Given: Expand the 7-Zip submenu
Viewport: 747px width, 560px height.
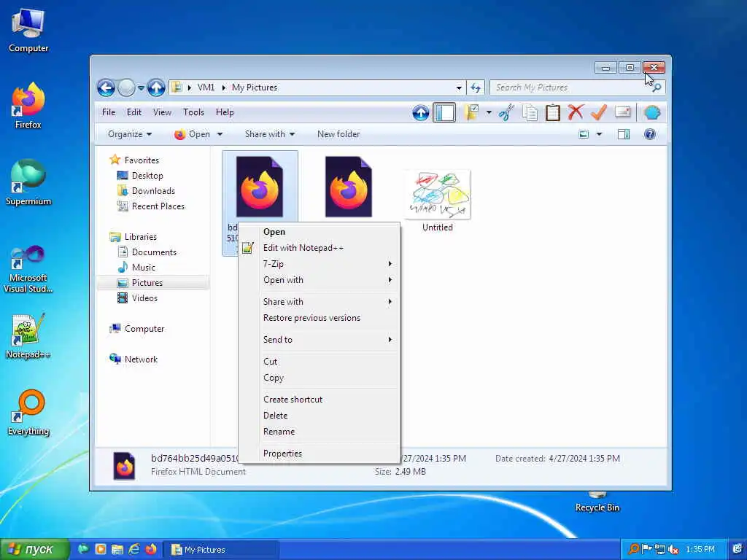Looking at the screenshot, I should (x=320, y=264).
